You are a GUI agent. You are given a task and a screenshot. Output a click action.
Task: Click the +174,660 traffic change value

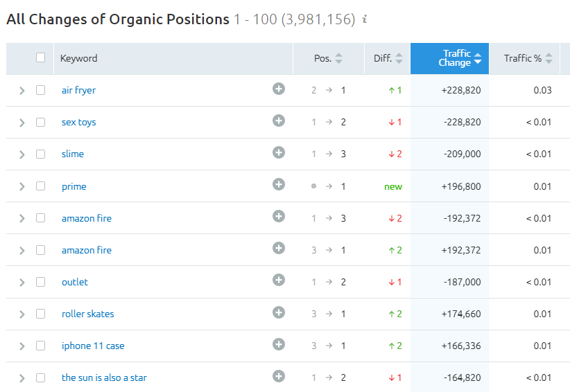click(x=461, y=314)
